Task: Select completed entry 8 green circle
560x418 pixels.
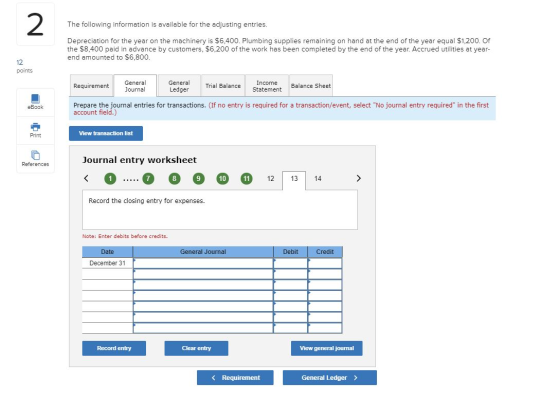Action: tap(174, 179)
